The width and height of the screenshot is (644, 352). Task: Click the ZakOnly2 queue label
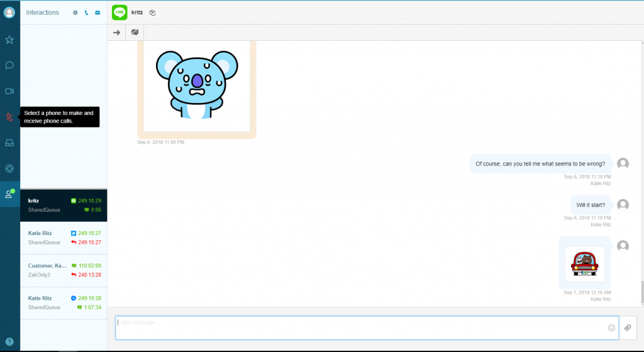coord(39,275)
